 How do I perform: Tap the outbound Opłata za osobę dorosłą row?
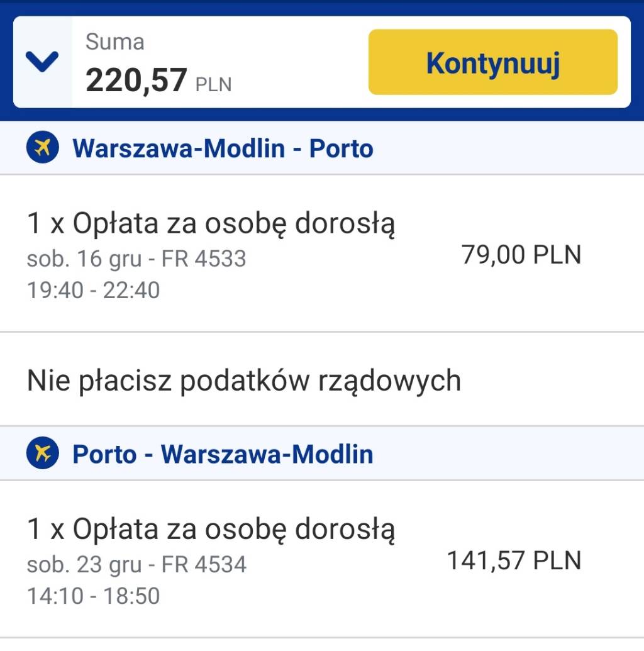coord(322,253)
